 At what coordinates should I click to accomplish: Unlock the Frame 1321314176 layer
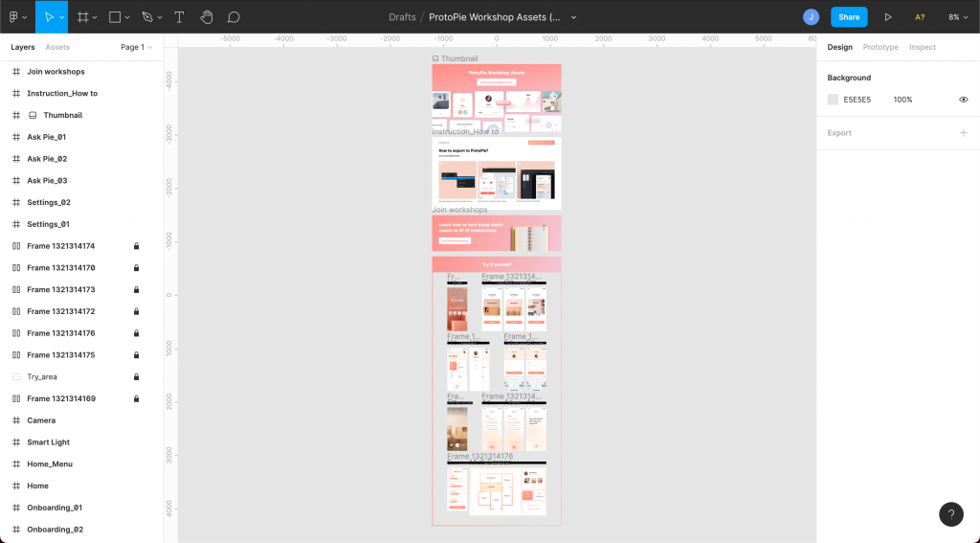pos(136,333)
